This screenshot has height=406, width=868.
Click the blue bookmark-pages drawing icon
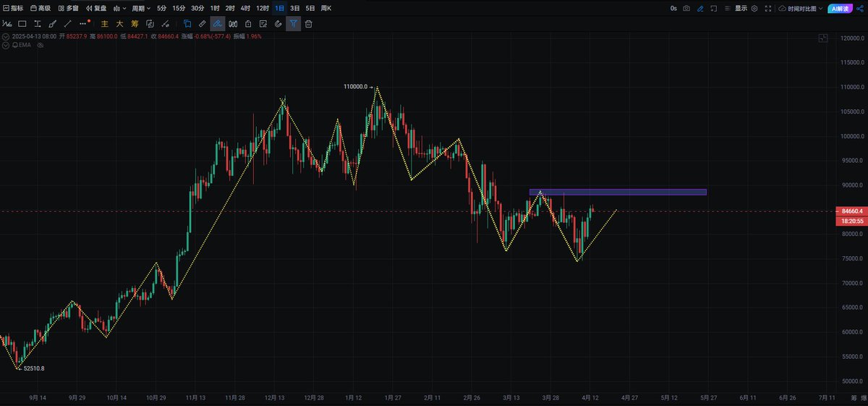point(187,23)
